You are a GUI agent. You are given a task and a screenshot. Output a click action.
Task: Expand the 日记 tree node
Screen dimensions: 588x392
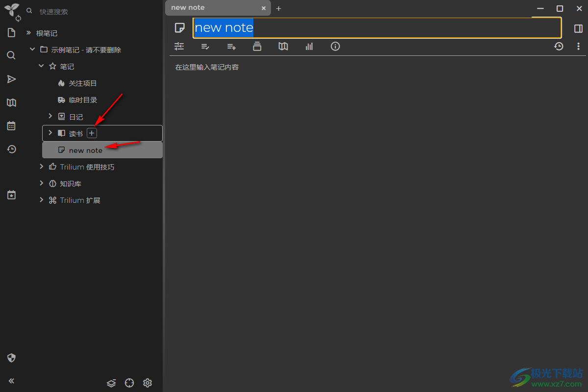point(50,116)
